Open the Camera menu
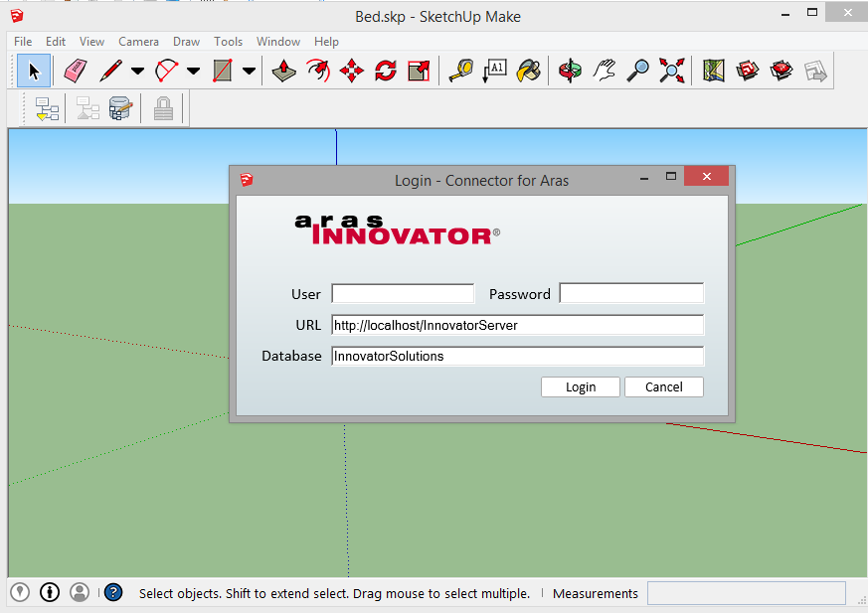 pos(138,42)
